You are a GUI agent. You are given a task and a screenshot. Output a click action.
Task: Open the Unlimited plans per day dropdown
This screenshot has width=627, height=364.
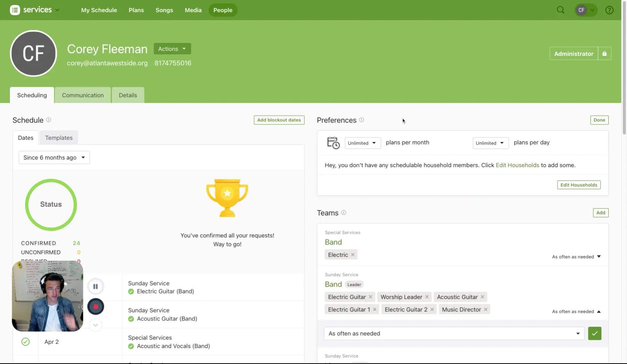[490, 143]
